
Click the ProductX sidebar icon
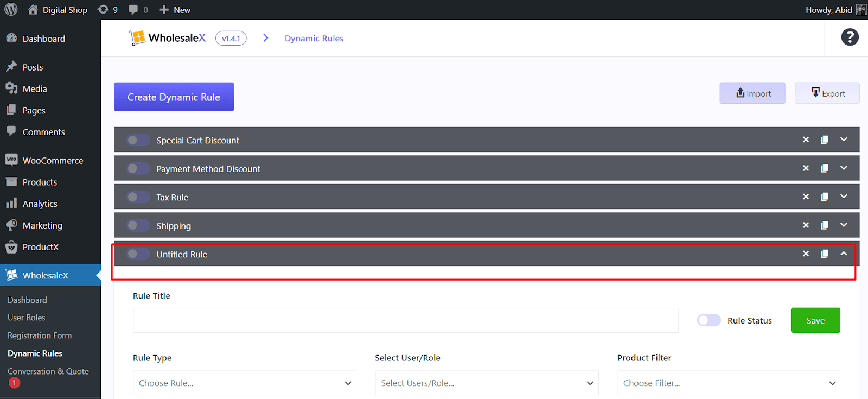pyautogui.click(x=11, y=247)
